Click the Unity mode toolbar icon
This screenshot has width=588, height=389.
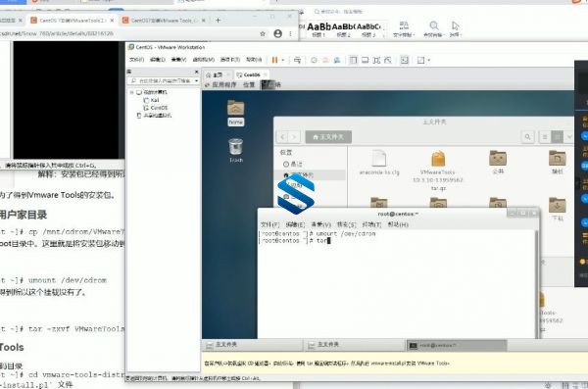click(x=388, y=60)
